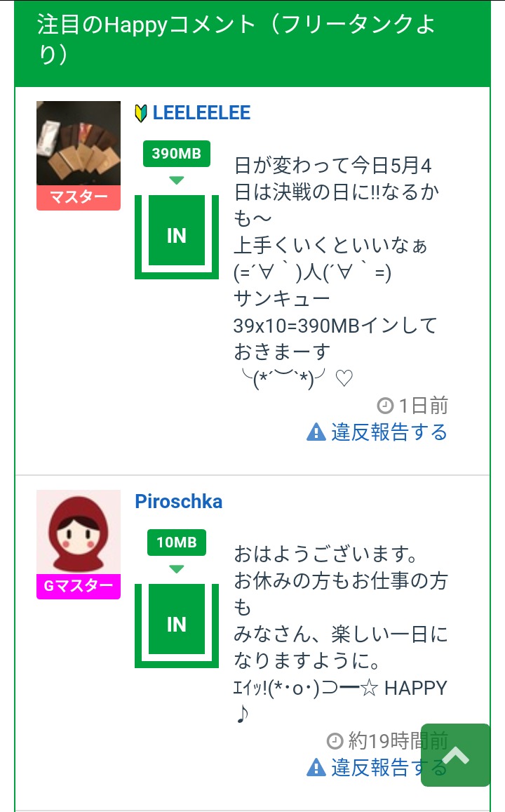Click the magenta Gマスター rank badge
Image resolution: width=505 pixels, height=812 pixels.
pos(79,586)
